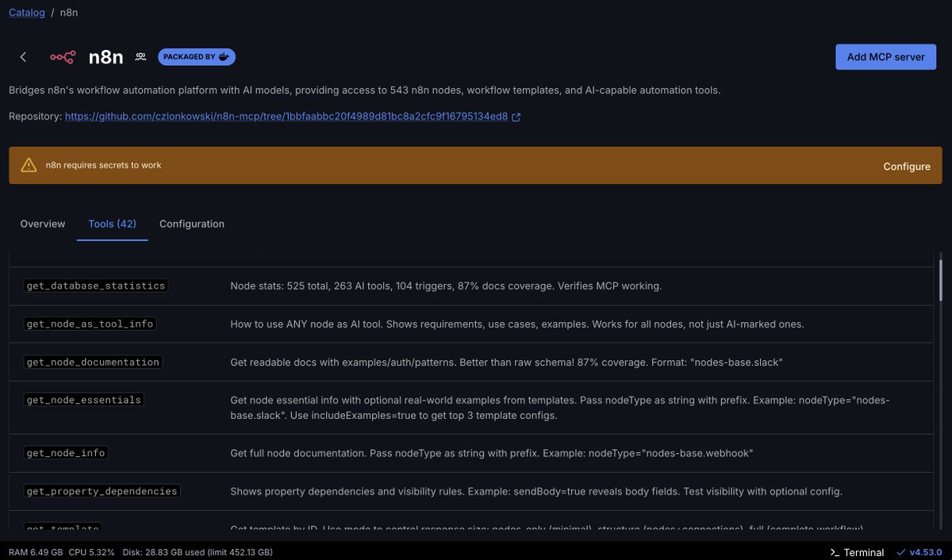Click the checkmark icon beside version v4.53.0
The image size is (952, 560).
(x=900, y=552)
